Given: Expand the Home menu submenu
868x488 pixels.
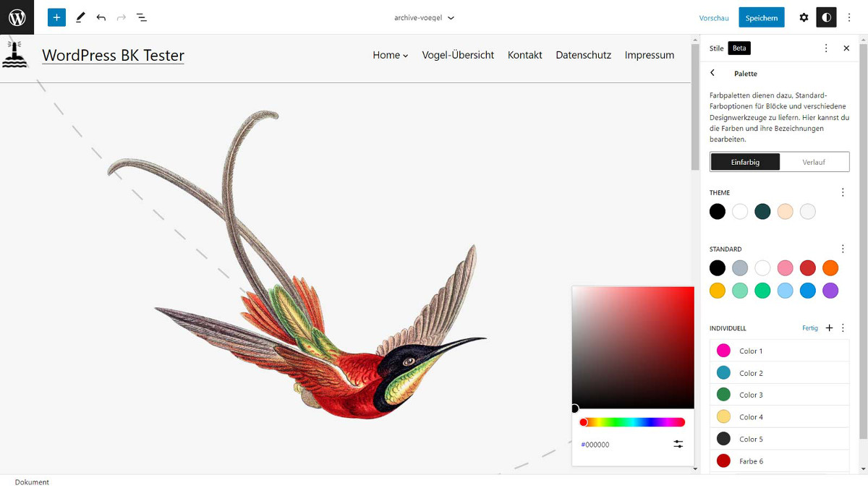Looking at the screenshot, I should [406, 56].
